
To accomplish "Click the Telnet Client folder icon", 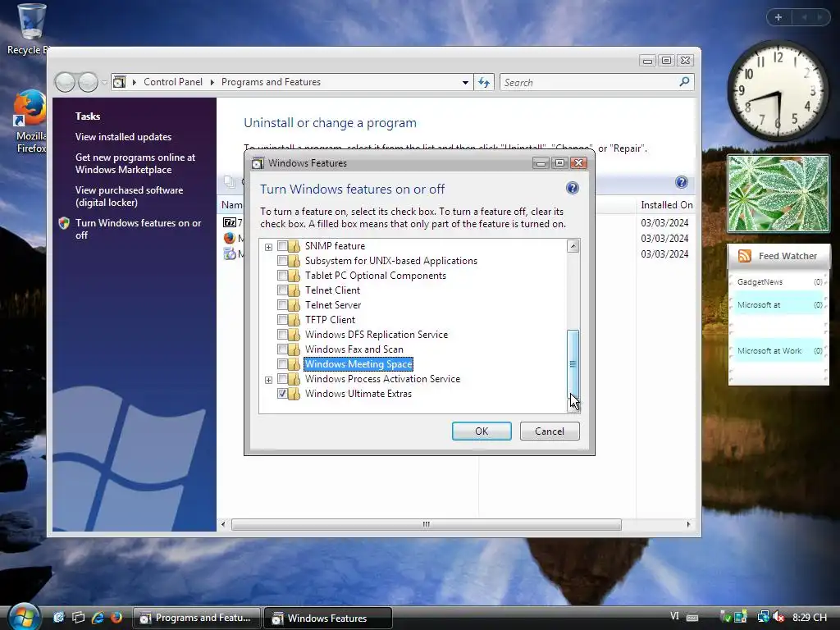I will (294, 290).
